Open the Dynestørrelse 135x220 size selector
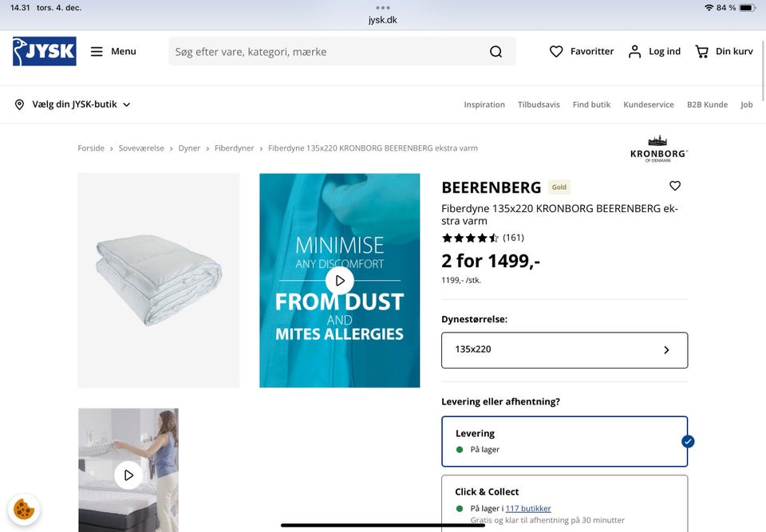 (x=564, y=349)
